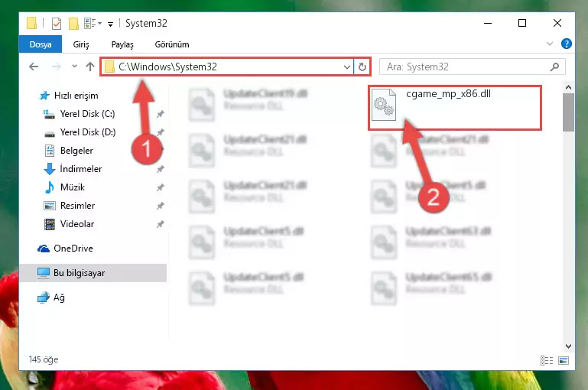
Task: Click the 145 öğe status text
Action: tap(44, 359)
